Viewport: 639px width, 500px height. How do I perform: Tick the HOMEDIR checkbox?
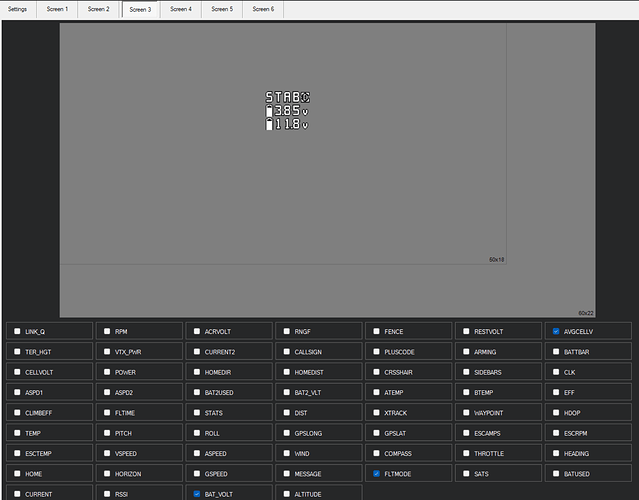point(197,372)
